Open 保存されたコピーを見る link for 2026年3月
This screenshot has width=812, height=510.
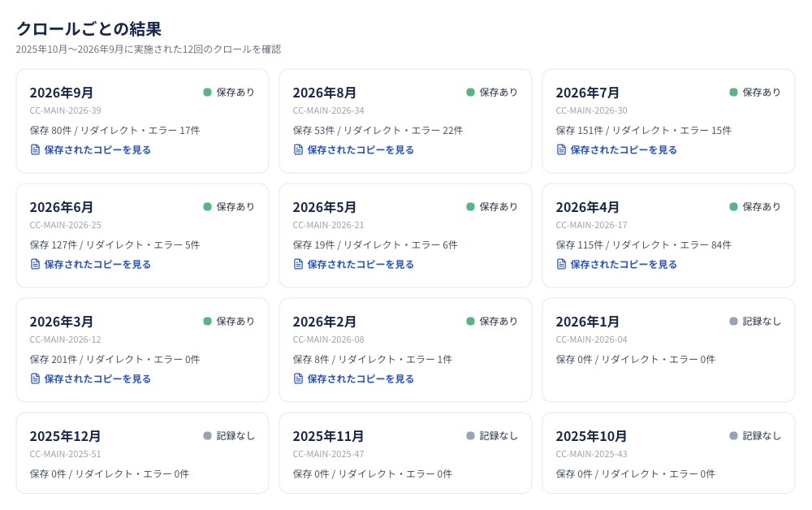tap(91, 378)
